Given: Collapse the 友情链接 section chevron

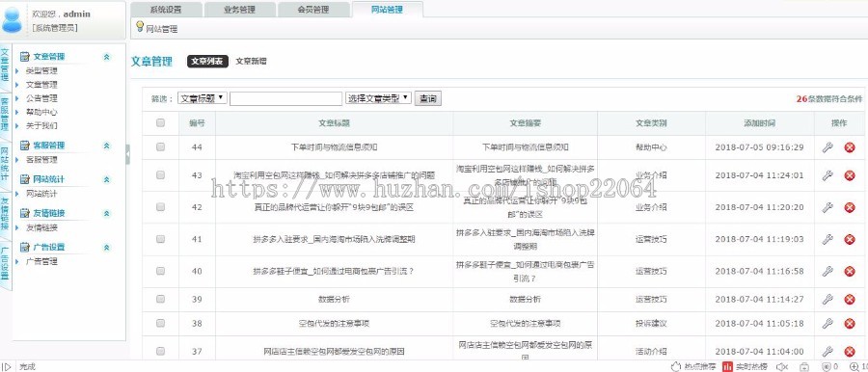Looking at the screenshot, I should pyautogui.click(x=107, y=213).
